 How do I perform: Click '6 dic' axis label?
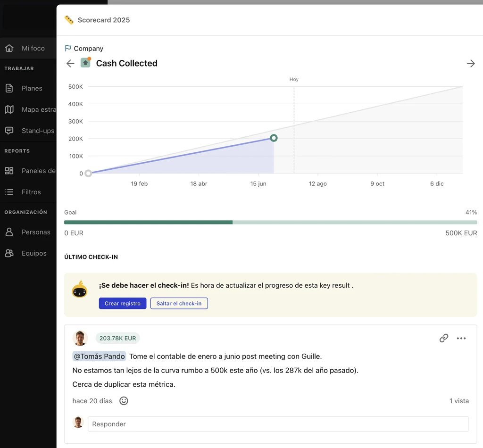pyautogui.click(x=437, y=184)
